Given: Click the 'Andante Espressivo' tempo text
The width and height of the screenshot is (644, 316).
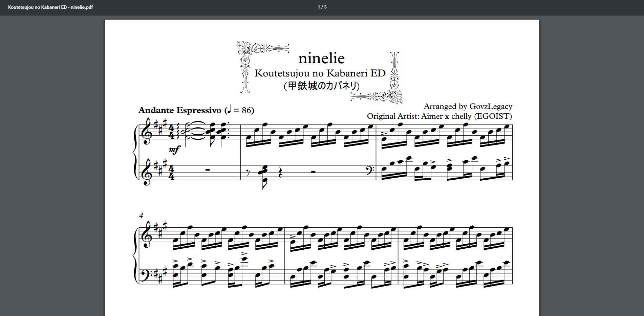Looking at the screenshot, I should click(x=179, y=110).
